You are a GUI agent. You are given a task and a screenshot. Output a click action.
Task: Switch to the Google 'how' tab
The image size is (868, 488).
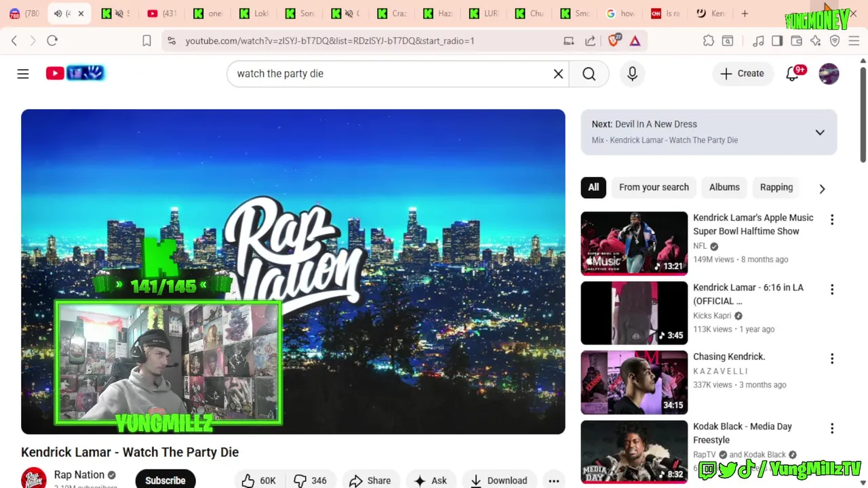[619, 14]
